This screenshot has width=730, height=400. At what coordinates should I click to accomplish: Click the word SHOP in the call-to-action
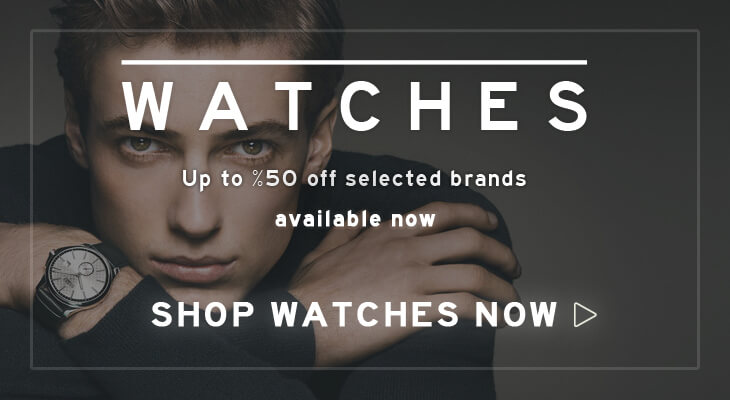pos(203,314)
